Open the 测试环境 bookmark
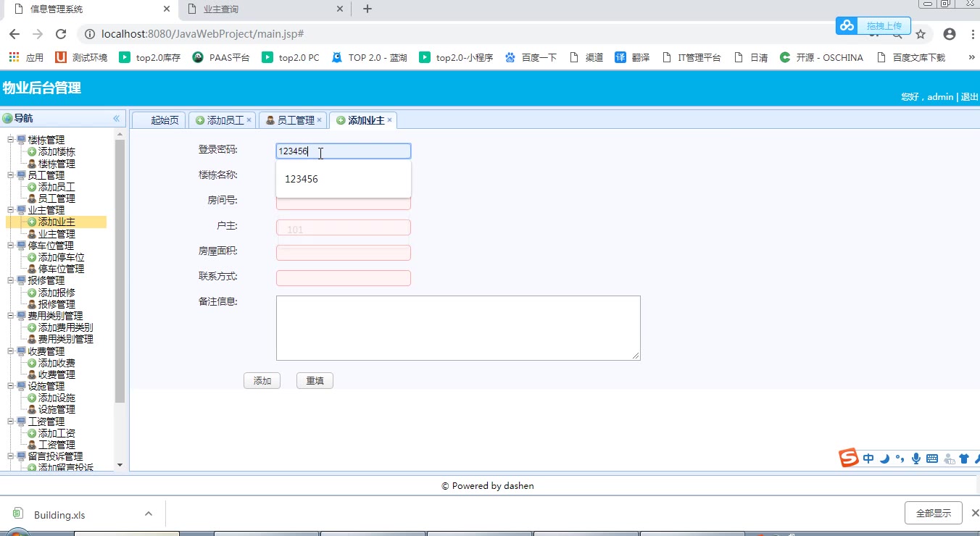The width and height of the screenshot is (980, 536). click(81, 57)
